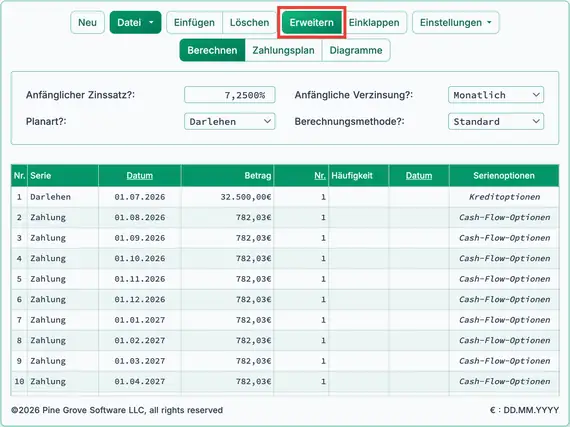
Task: Click the Serienoptionen column header
Action: pyautogui.click(x=504, y=176)
